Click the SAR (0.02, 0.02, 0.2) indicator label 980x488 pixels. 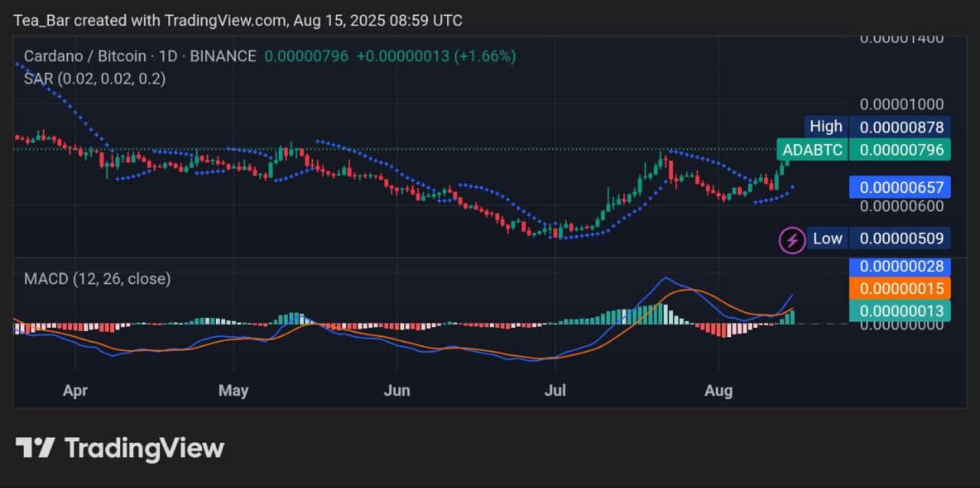pos(94,78)
